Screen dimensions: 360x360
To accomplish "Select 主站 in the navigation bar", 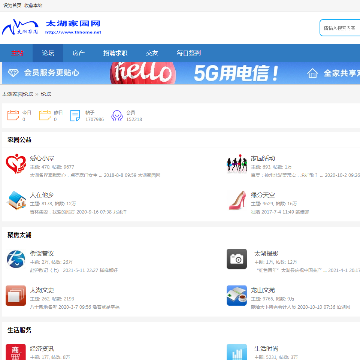I will click(17, 53).
